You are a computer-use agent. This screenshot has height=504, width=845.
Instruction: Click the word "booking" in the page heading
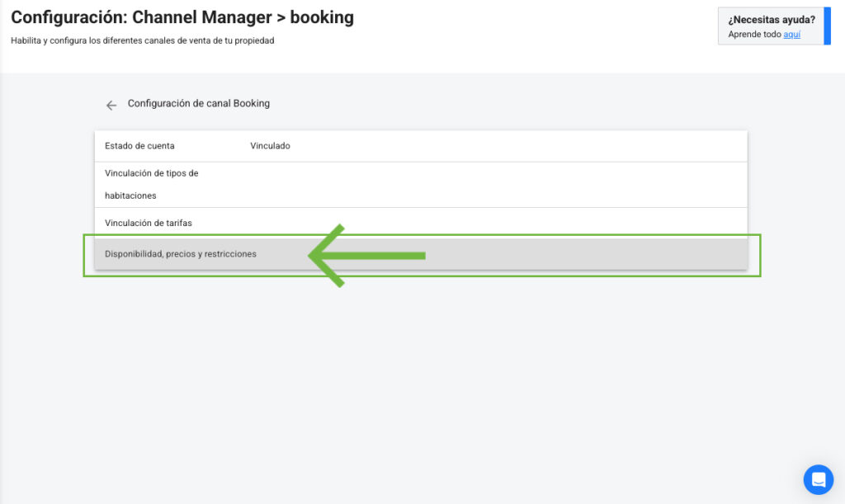322,17
